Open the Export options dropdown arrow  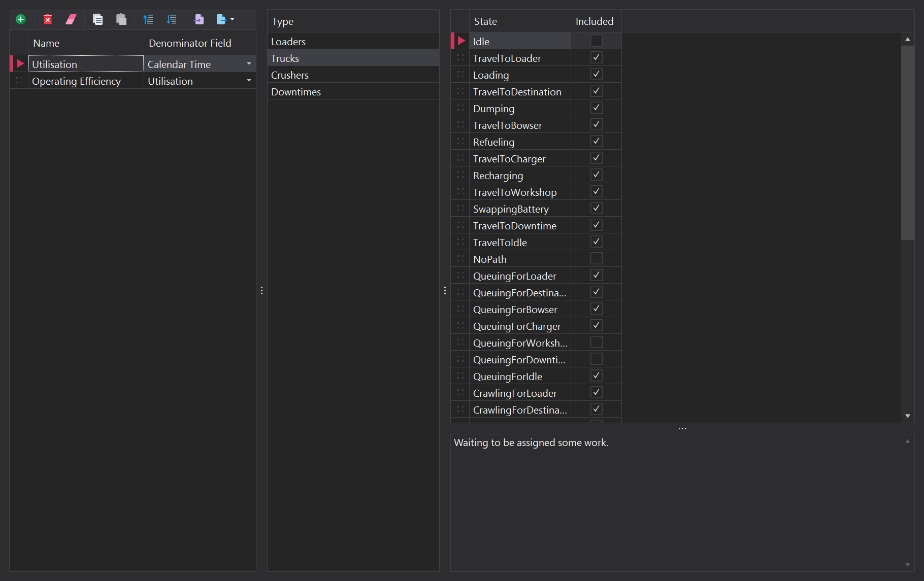click(233, 19)
